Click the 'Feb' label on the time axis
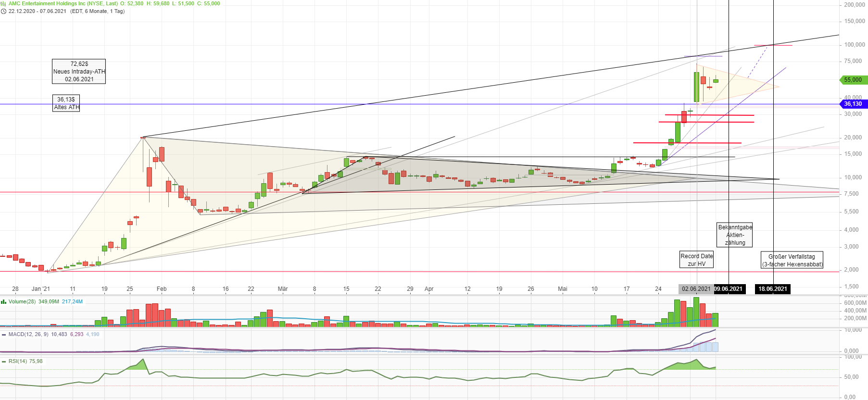 point(162,289)
